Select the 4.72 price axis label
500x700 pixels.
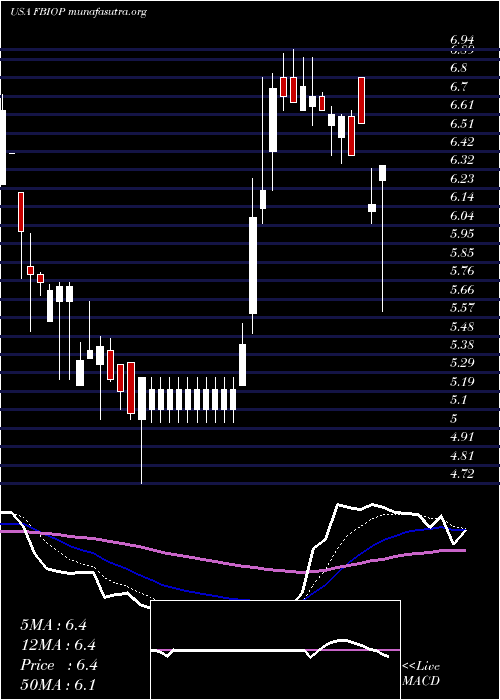(x=462, y=474)
